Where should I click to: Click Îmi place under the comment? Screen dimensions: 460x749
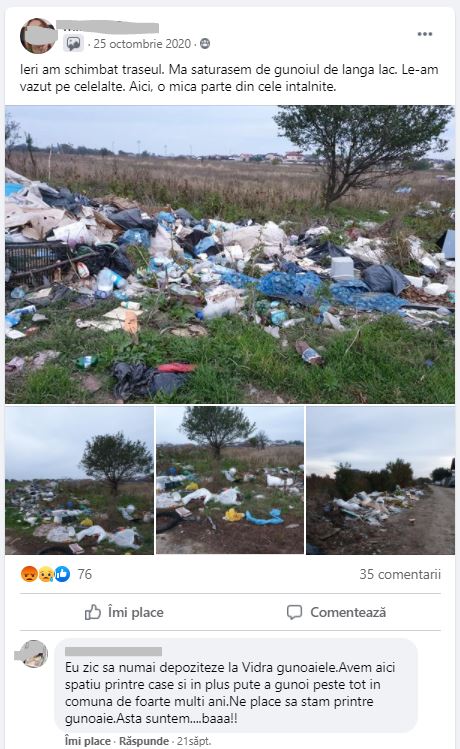click(87, 741)
